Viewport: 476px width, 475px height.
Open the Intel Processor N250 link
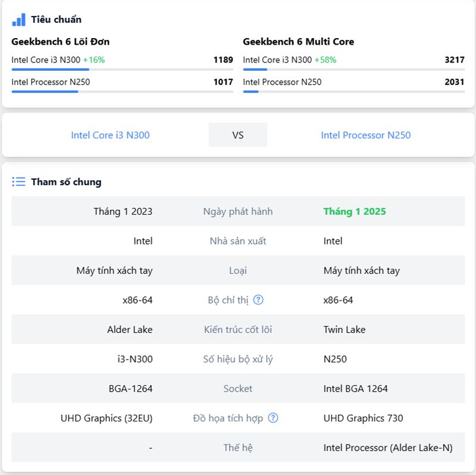point(365,135)
